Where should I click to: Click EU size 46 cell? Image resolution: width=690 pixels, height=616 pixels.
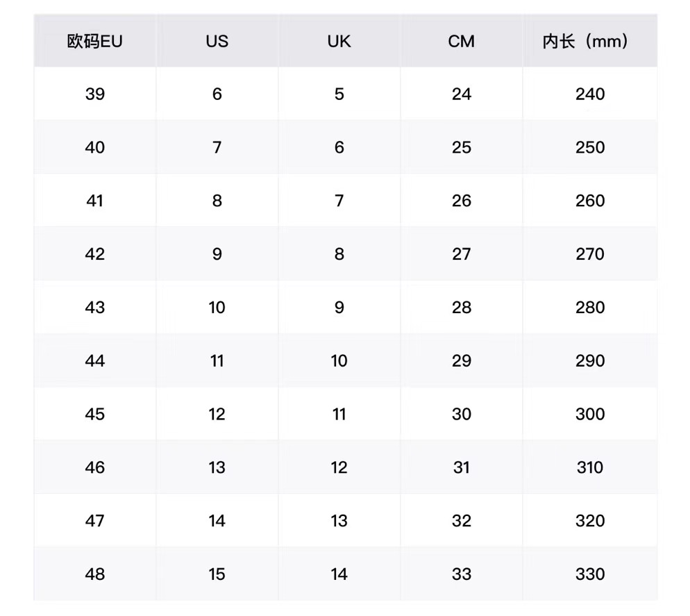pos(94,467)
